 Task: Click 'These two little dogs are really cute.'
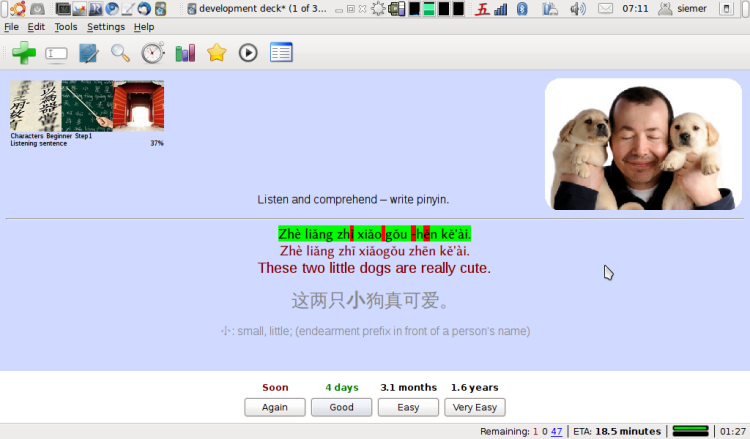[374, 268]
